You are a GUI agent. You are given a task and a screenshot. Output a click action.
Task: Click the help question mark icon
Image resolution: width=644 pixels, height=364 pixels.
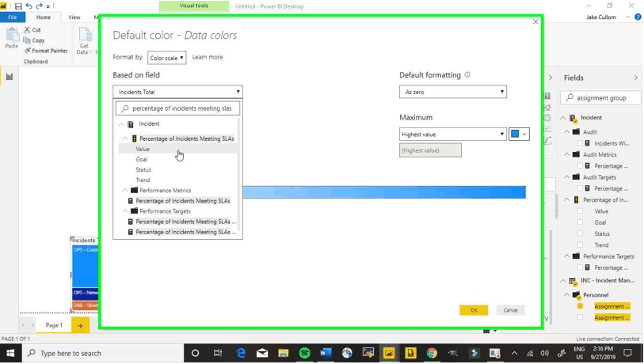(x=638, y=17)
